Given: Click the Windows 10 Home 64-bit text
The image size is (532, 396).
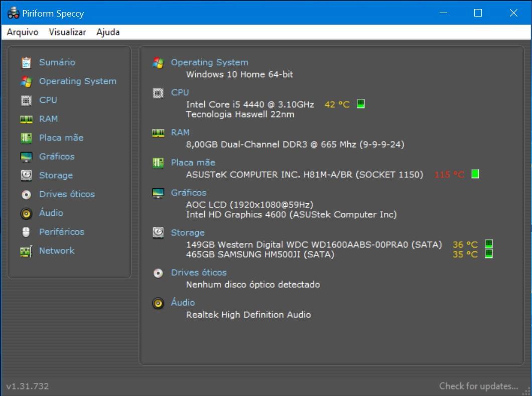Looking at the screenshot, I should click(239, 74).
